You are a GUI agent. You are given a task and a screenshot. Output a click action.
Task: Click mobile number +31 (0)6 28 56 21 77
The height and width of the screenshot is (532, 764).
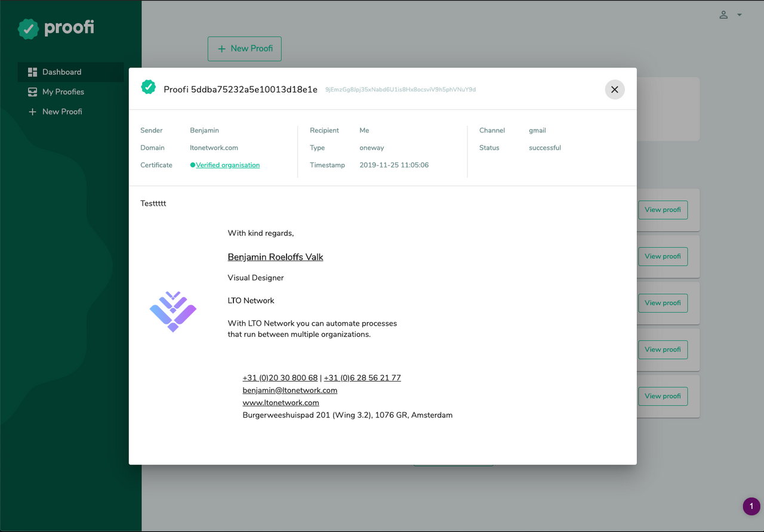pos(362,378)
